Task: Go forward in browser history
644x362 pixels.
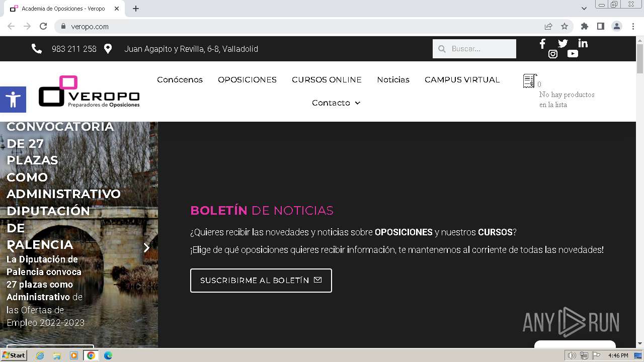Action: point(27,26)
